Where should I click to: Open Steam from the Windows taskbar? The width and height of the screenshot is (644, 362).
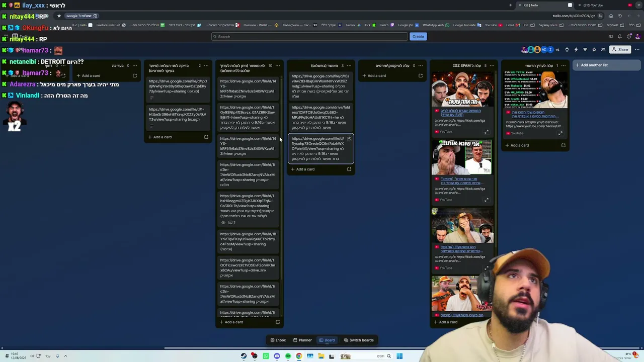pyautogui.click(x=244, y=356)
